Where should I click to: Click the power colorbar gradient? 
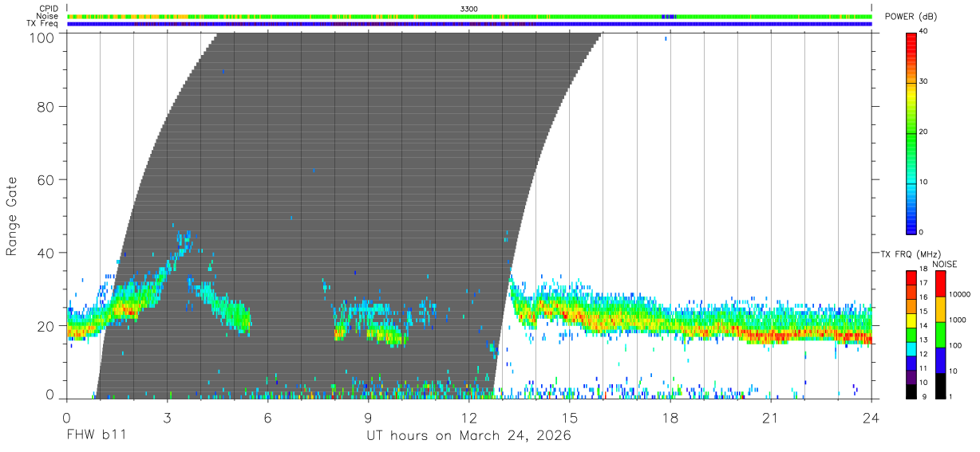(x=911, y=132)
